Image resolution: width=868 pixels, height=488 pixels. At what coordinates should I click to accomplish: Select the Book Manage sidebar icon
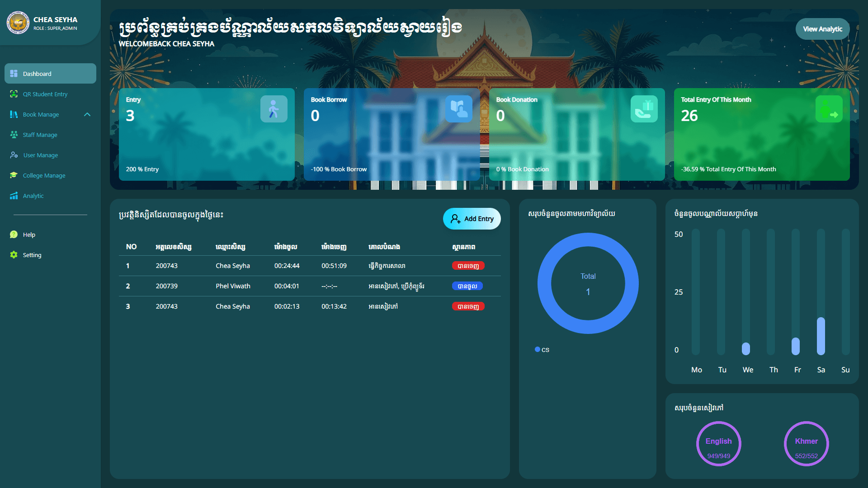tap(14, 114)
